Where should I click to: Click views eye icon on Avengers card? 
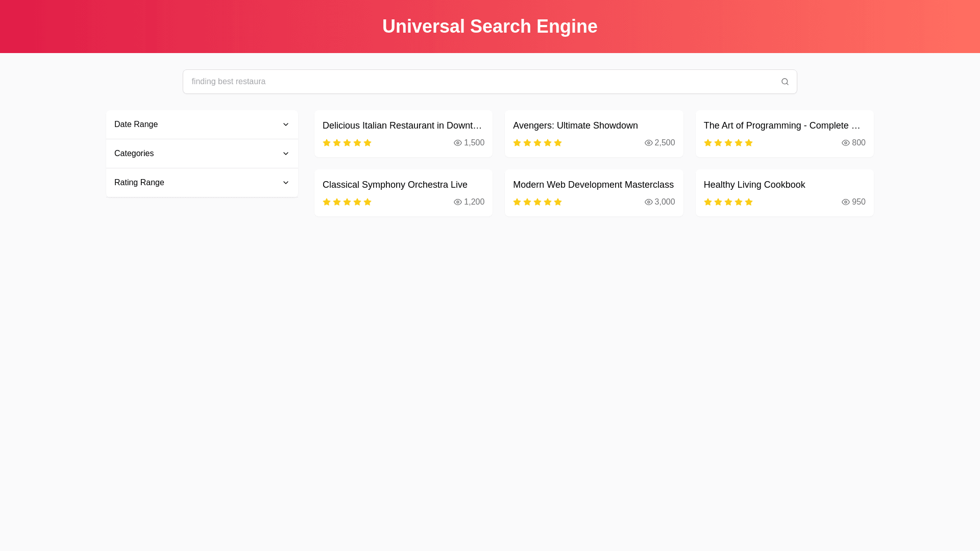click(x=648, y=143)
